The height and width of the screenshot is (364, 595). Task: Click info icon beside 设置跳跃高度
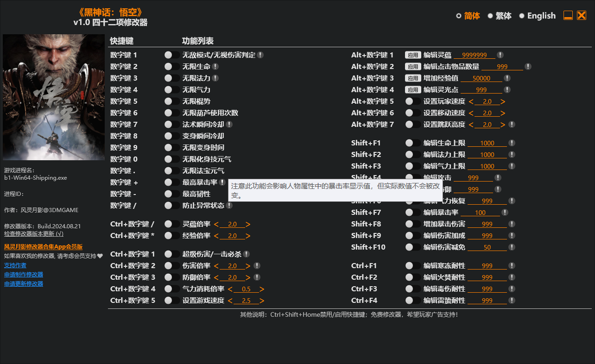(x=512, y=125)
